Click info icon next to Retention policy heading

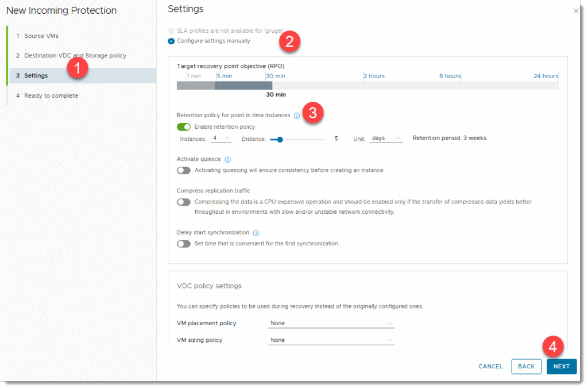297,115
